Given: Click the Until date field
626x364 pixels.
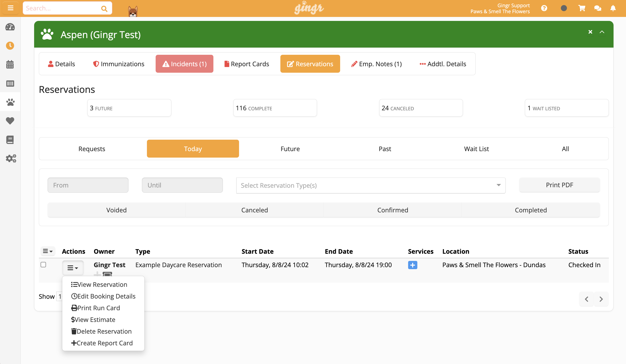Looking at the screenshot, I should pos(182,185).
